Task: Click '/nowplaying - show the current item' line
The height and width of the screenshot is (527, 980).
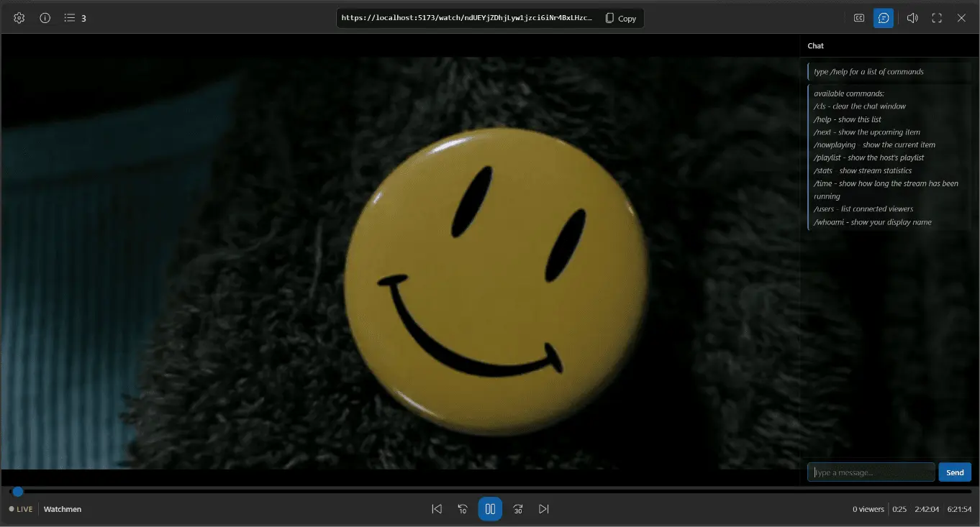Action: pos(875,145)
